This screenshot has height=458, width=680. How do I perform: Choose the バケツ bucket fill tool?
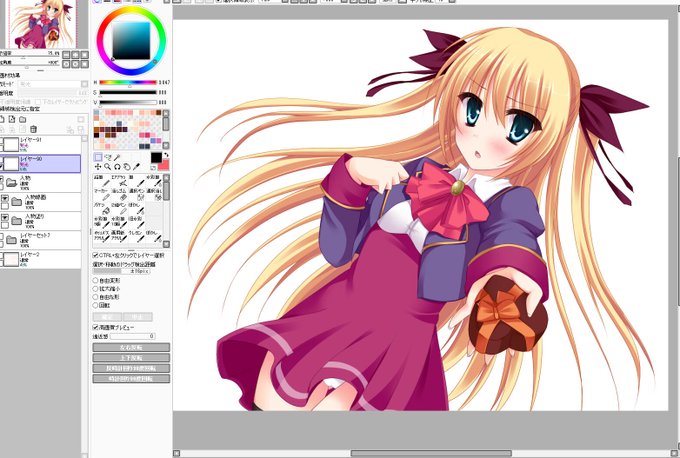tap(101, 208)
